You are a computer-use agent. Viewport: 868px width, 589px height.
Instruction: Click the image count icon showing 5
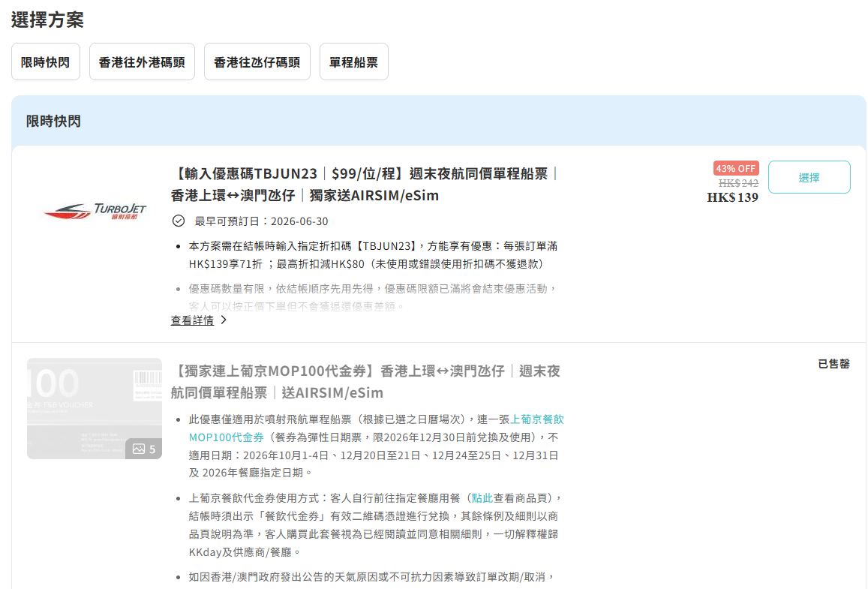tap(144, 449)
